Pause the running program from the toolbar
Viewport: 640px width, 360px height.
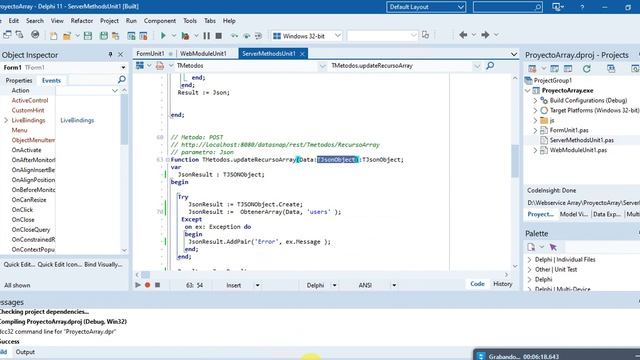(x=207, y=36)
